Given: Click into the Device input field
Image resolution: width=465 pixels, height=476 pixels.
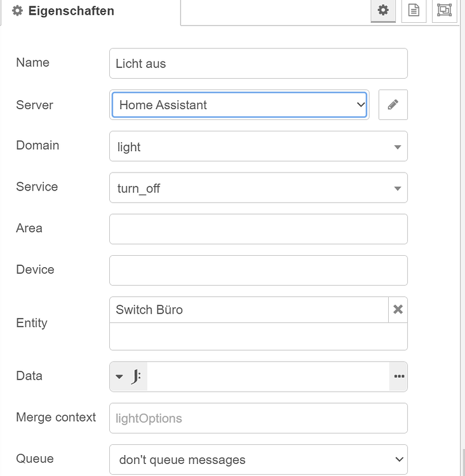Looking at the screenshot, I should [258, 270].
